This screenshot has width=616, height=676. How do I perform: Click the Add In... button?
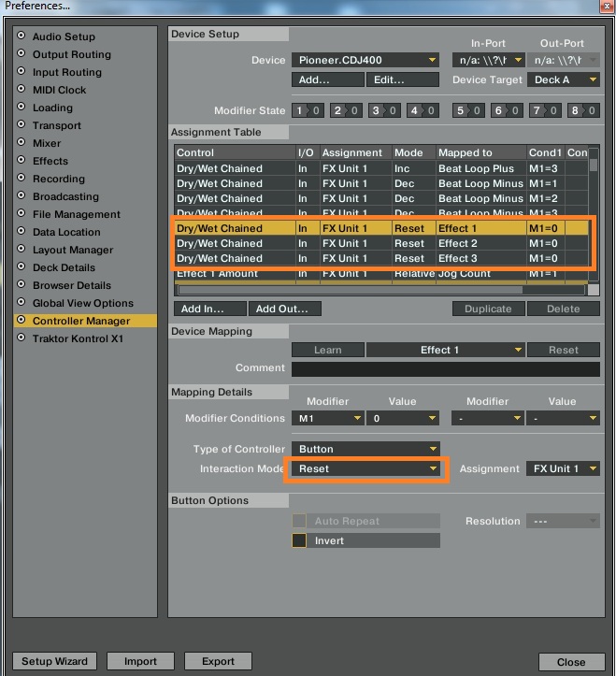coord(210,309)
